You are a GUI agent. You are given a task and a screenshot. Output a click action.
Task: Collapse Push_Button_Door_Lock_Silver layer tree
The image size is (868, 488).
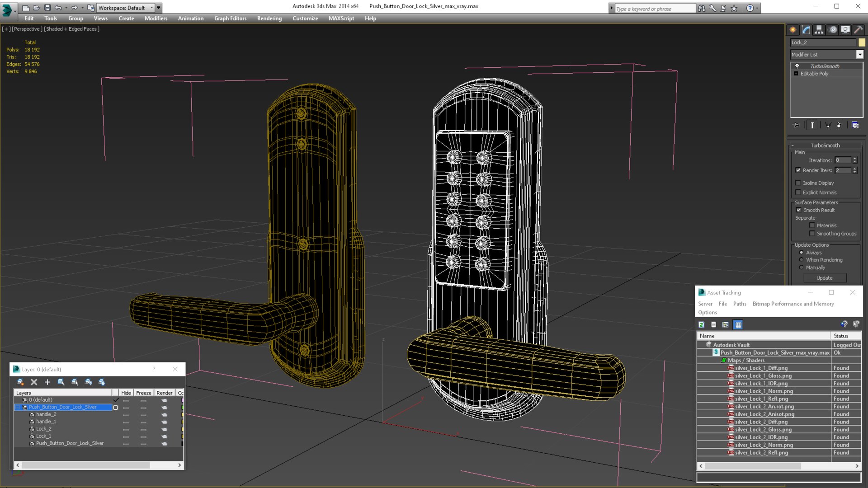tap(18, 407)
